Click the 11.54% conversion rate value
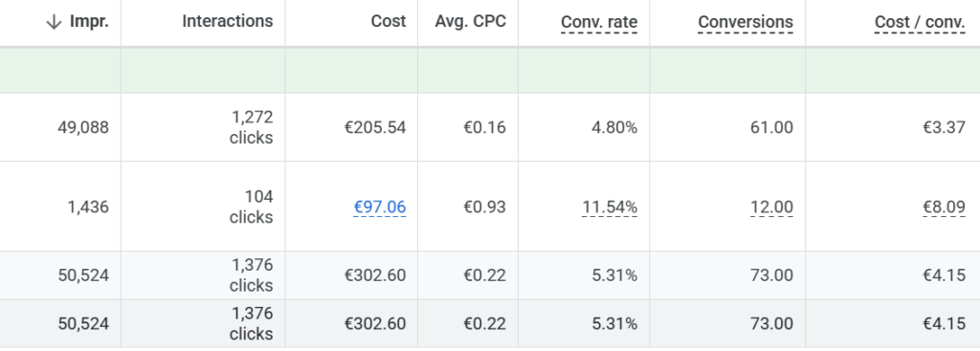Image resolution: width=980 pixels, height=351 pixels. (610, 207)
